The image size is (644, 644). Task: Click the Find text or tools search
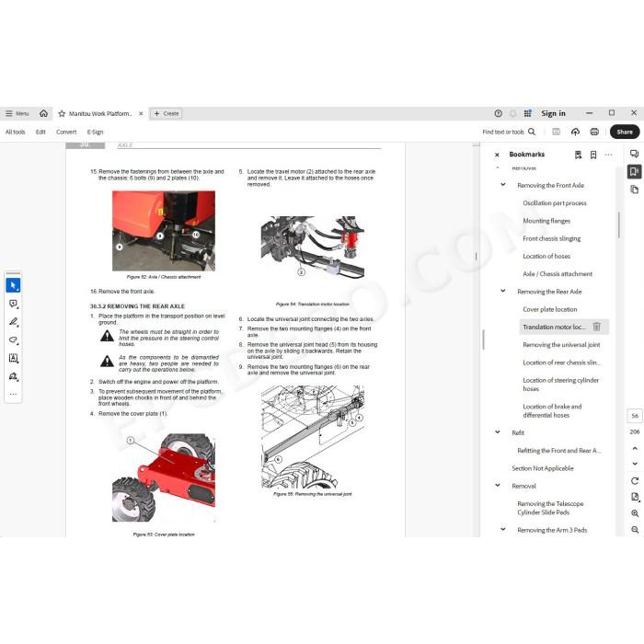coord(509,132)
